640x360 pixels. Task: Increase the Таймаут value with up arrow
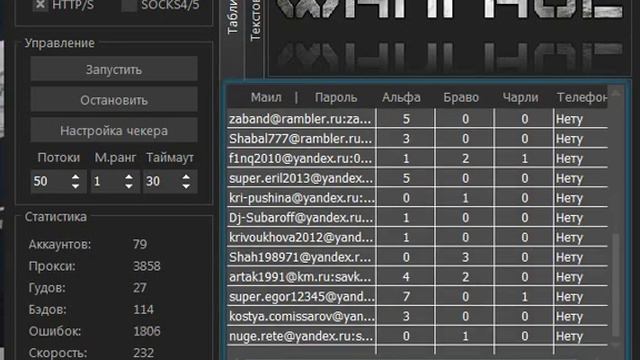pos(186,177)
